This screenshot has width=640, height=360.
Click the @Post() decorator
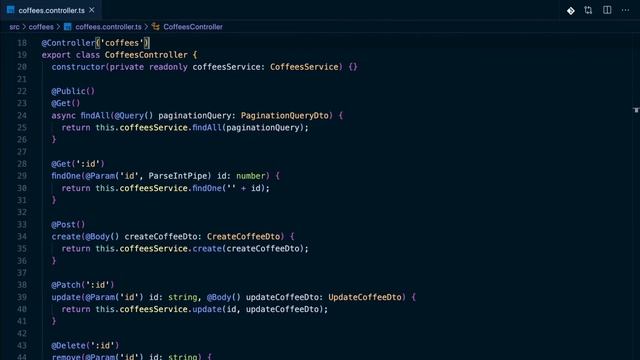point(68,224)
